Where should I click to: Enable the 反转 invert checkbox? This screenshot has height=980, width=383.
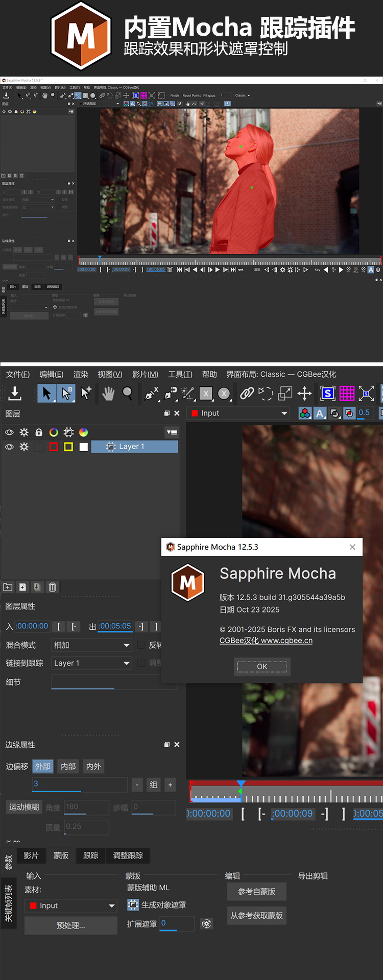[141, 645]
